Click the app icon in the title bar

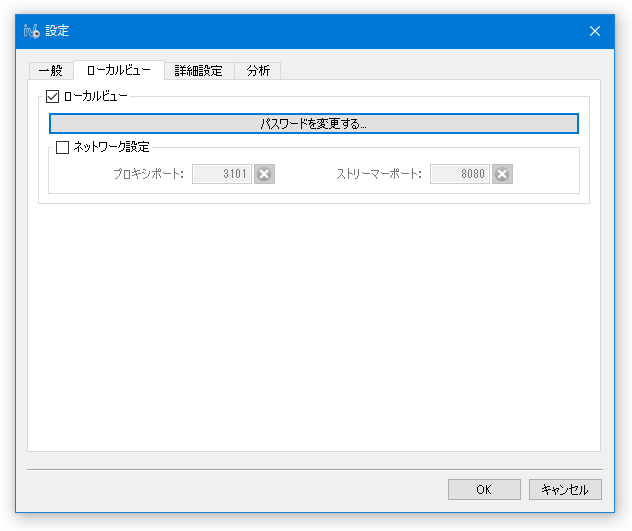(x=31, y=31)
